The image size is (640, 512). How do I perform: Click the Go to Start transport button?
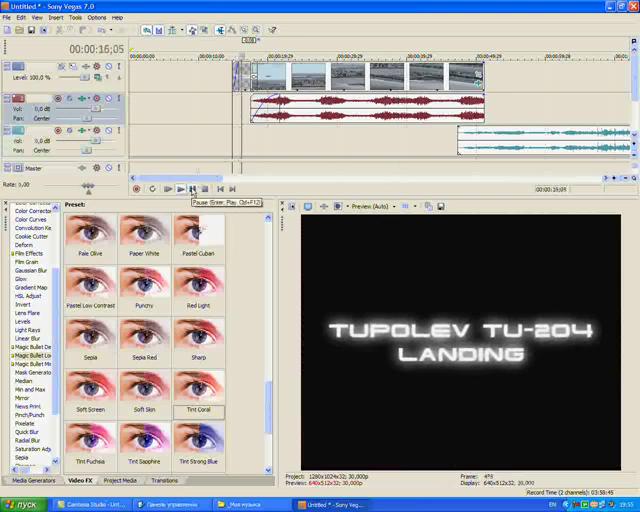[x=220, y=189]
